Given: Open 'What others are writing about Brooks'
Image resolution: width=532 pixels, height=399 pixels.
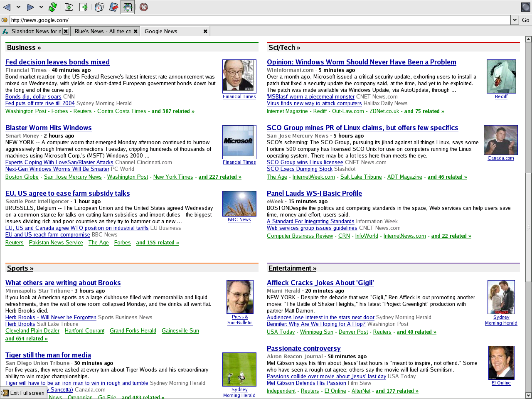Looking at the screenshot, I should 63,283.
